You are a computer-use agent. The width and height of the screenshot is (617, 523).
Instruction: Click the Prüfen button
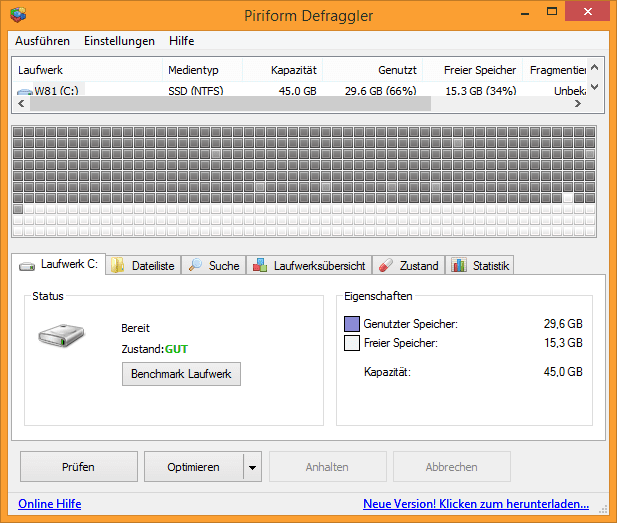coord(79,467)
